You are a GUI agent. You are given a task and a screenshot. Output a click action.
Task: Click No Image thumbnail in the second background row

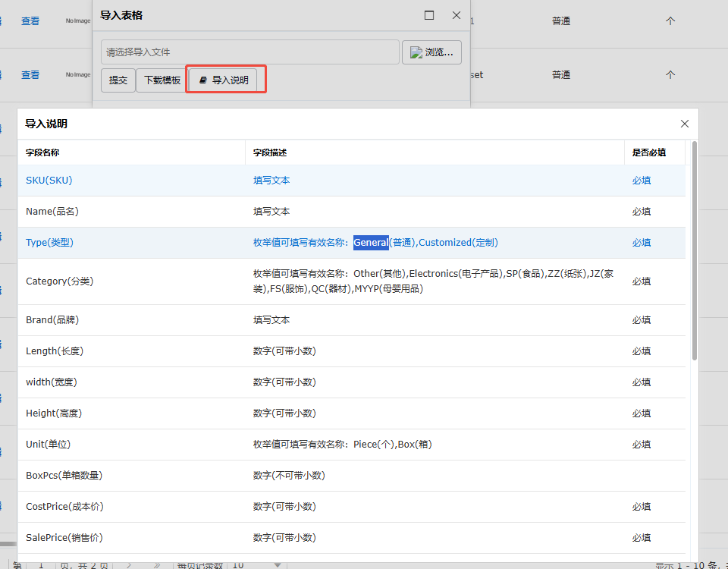point(78,75)
